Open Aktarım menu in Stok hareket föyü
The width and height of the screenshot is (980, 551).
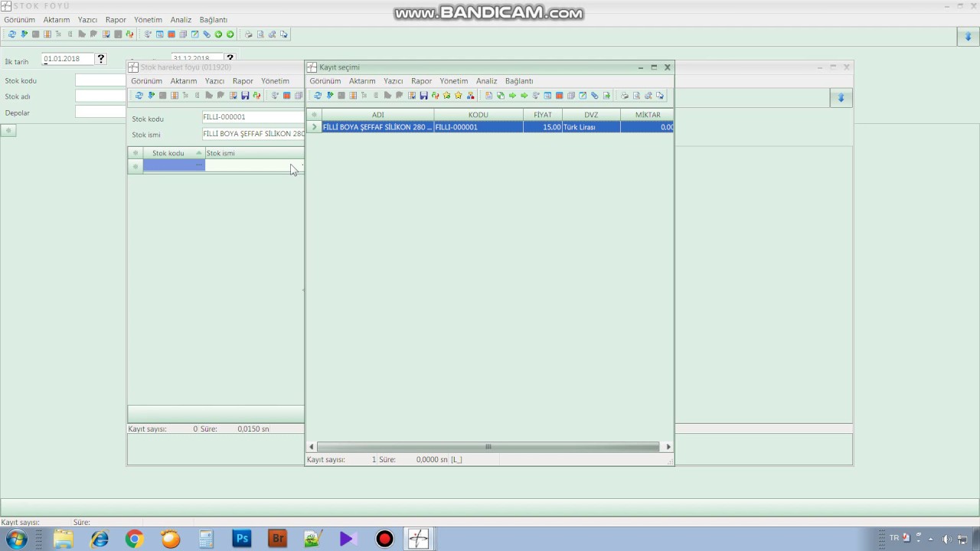184,81
